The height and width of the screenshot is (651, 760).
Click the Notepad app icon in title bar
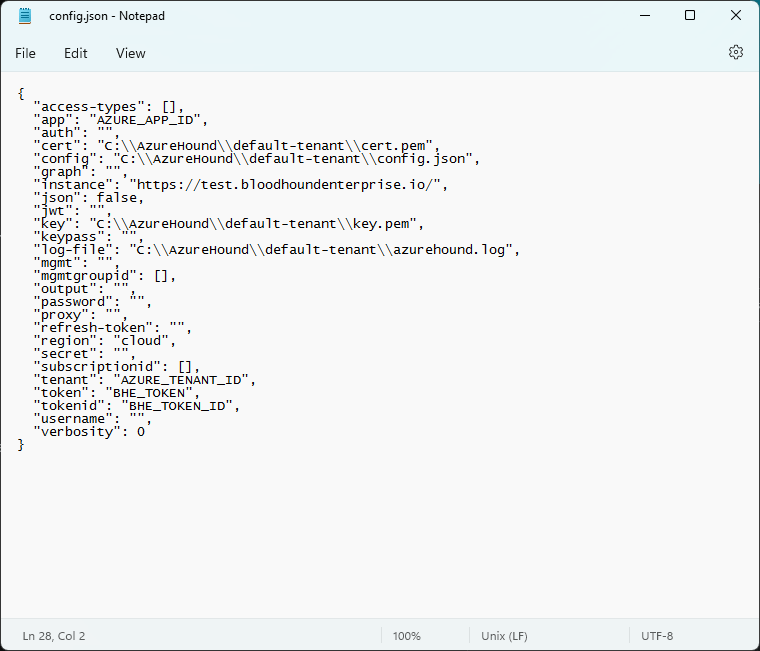coord(25,16)
